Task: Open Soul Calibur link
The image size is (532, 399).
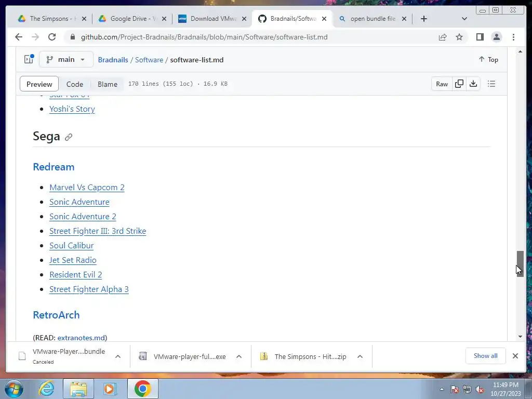Action: tap(71, 246)
